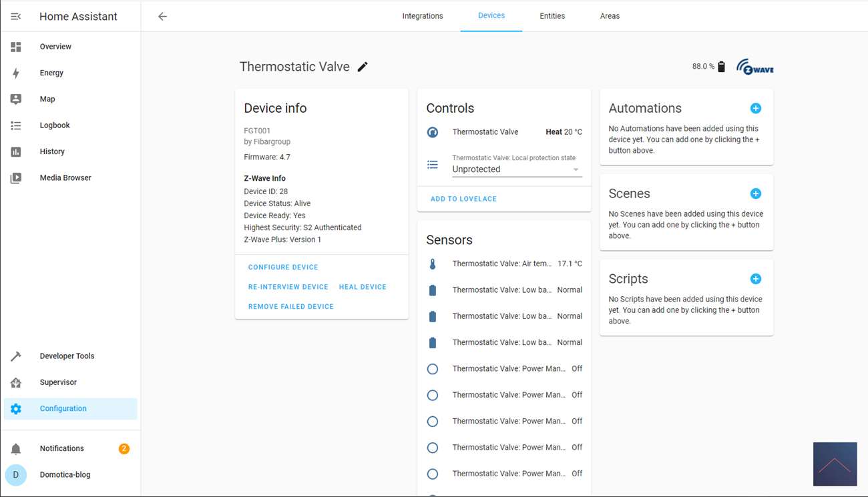Switch to the Entities tab
Image resolution: width=868 pixels, height=497 pixels.
point(552,16)
